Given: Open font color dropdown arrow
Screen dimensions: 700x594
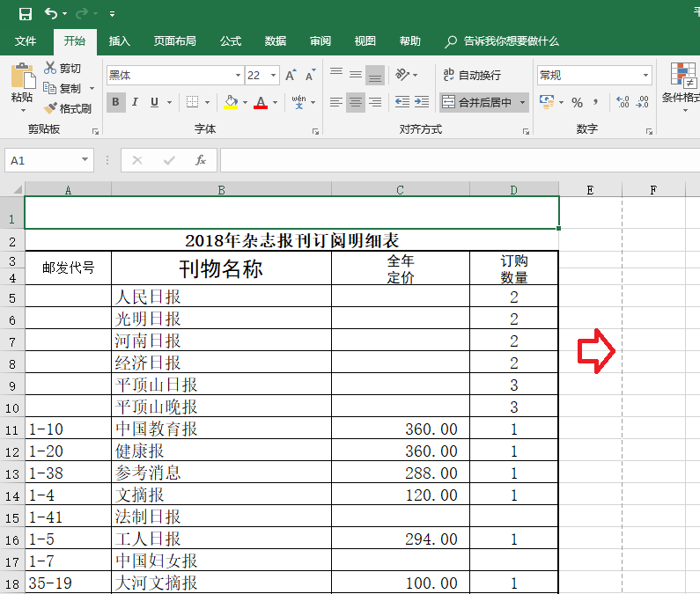Looking at the screenshot, I should pos(275,103).
